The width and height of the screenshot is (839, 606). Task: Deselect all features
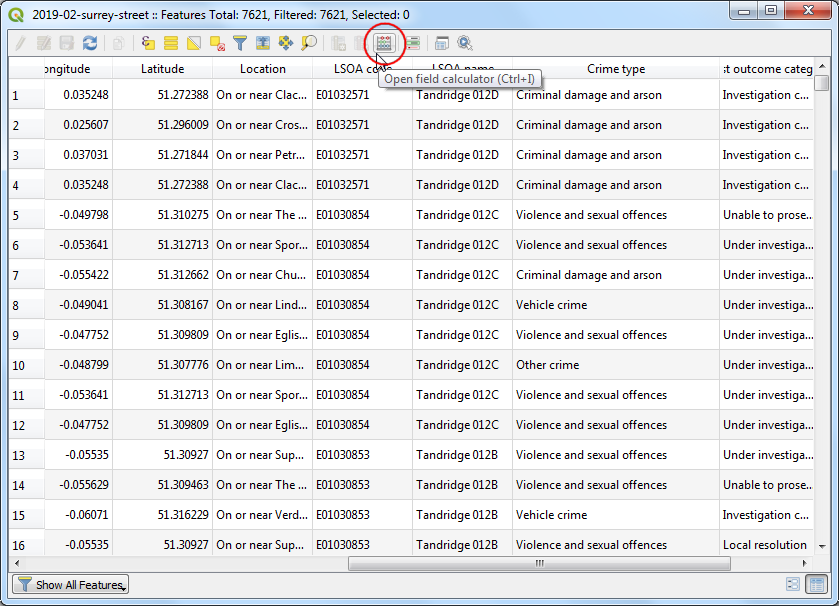click(217, 43)
